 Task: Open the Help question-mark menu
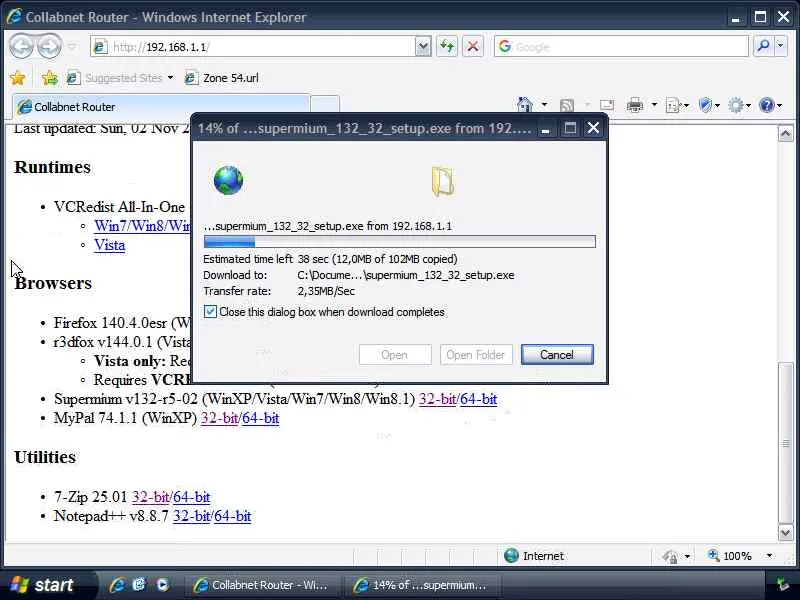[x=770, y=106]
